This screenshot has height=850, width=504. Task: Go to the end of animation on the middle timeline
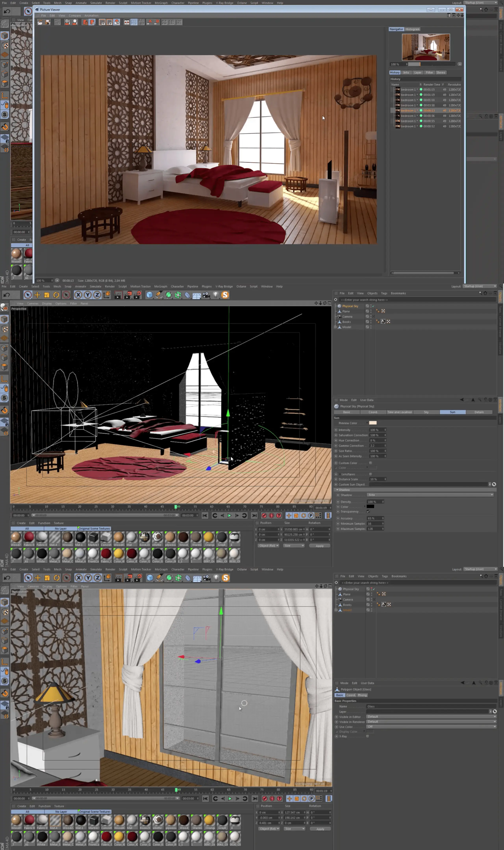(x=254, y=515)
